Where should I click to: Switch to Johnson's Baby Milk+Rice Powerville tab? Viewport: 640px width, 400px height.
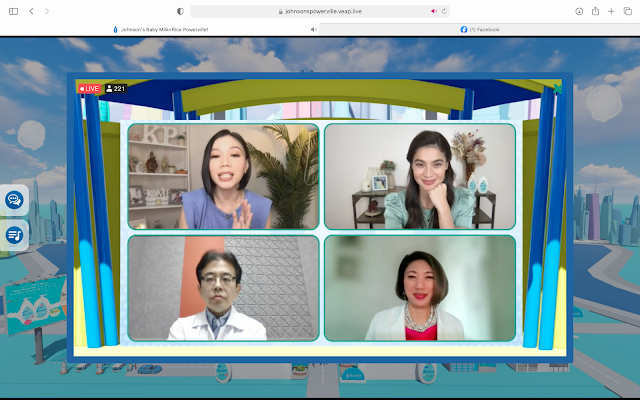(160, 29)
